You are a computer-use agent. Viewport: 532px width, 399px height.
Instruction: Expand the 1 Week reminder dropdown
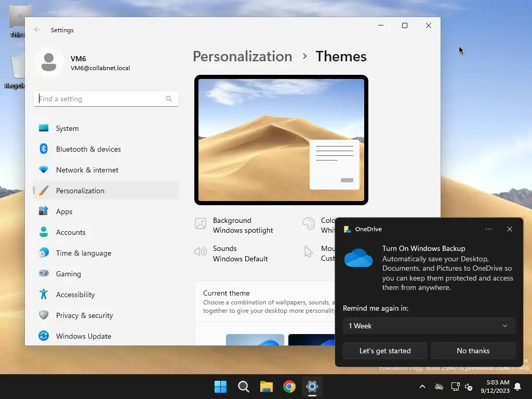point(429,326)
